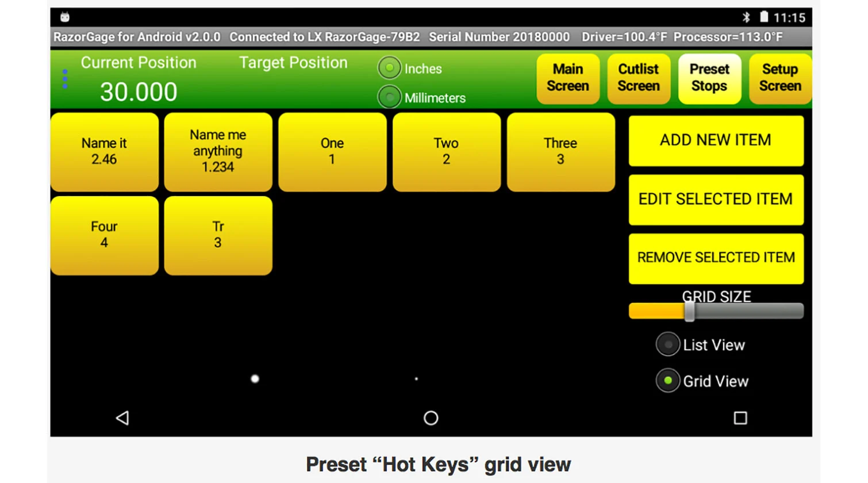Open recent apps with square icon

[x=740, y=418]
